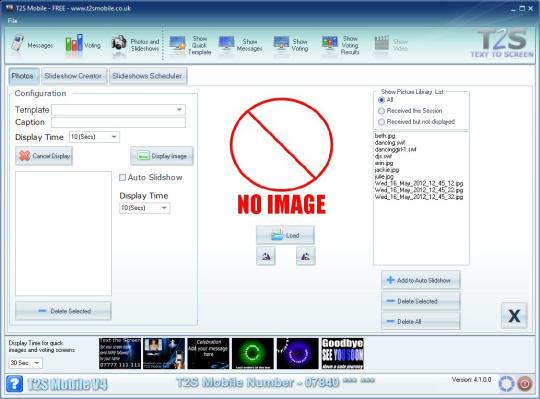The height and width of the screenshot is (399, 540).
Task: Select the Text the Screen quick template
Action: (x=120, y=353)
